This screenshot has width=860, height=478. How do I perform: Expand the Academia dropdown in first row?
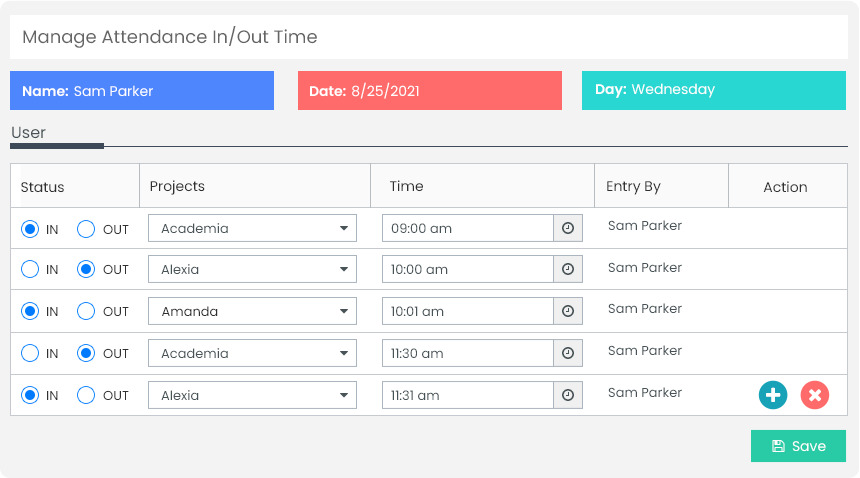tap(252, 228)
